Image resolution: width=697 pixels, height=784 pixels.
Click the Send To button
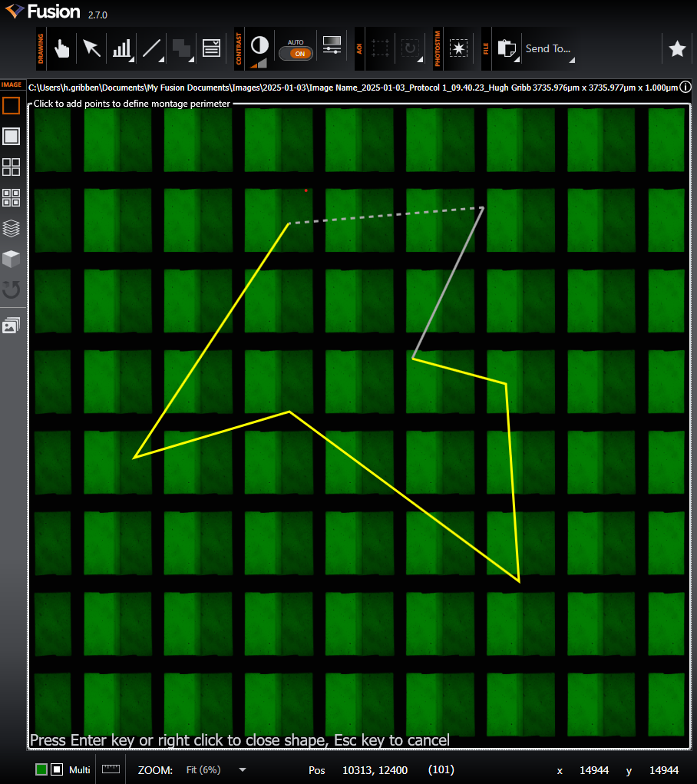click(x=548, y=48)
